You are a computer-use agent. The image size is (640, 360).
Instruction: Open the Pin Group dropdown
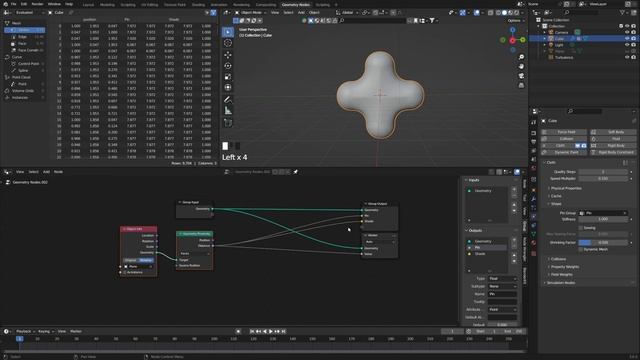point(603,213)
